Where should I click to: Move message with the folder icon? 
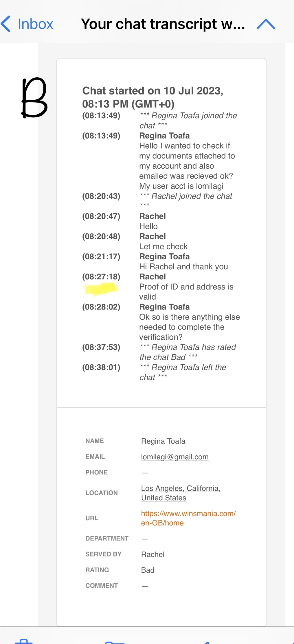[x=115, y=642]
